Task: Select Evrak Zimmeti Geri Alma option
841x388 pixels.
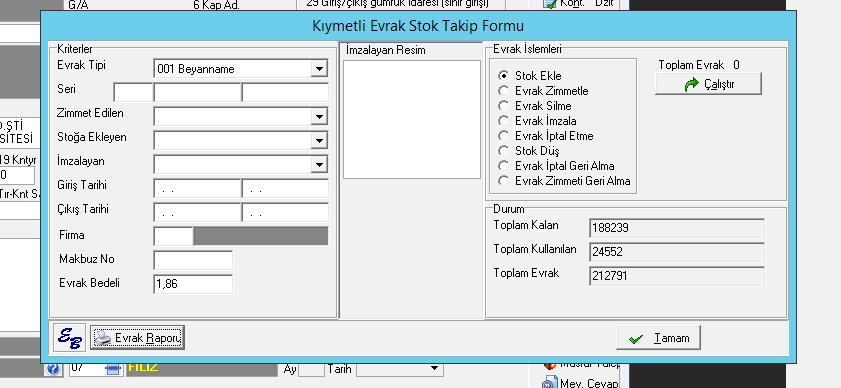Action: [x=504, y=181]
